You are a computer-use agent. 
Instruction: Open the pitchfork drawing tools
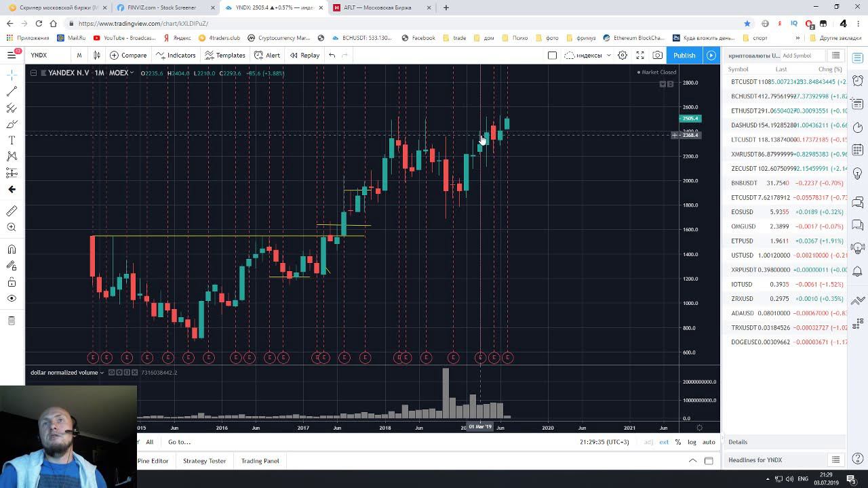click(12, 108)
